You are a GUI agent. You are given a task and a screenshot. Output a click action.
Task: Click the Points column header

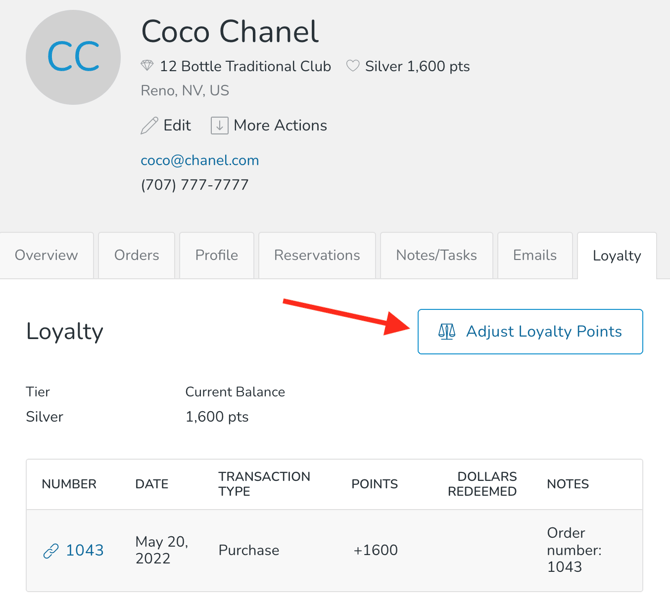(x=374, y=484)
